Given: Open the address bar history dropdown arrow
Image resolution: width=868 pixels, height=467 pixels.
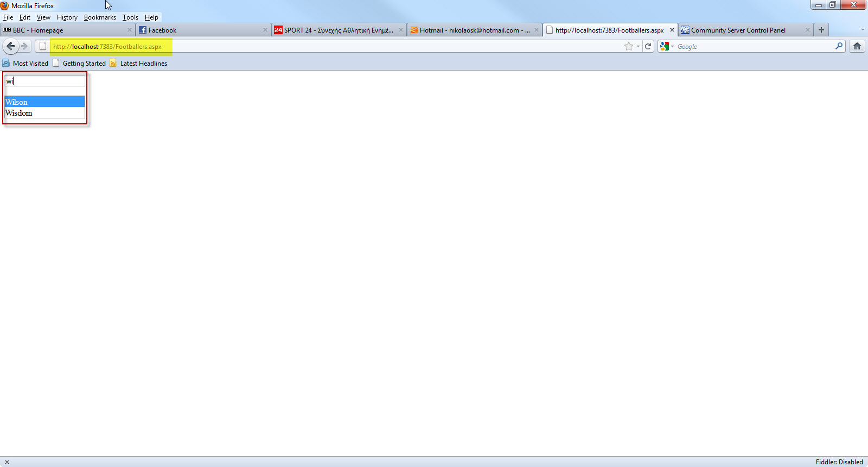Looking at the screenshot, I should click(638, 47).
